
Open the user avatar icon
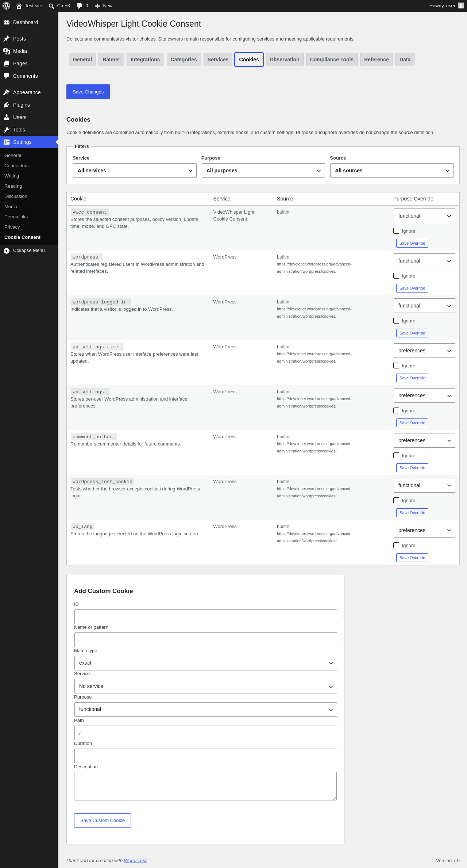click(461, 6)
